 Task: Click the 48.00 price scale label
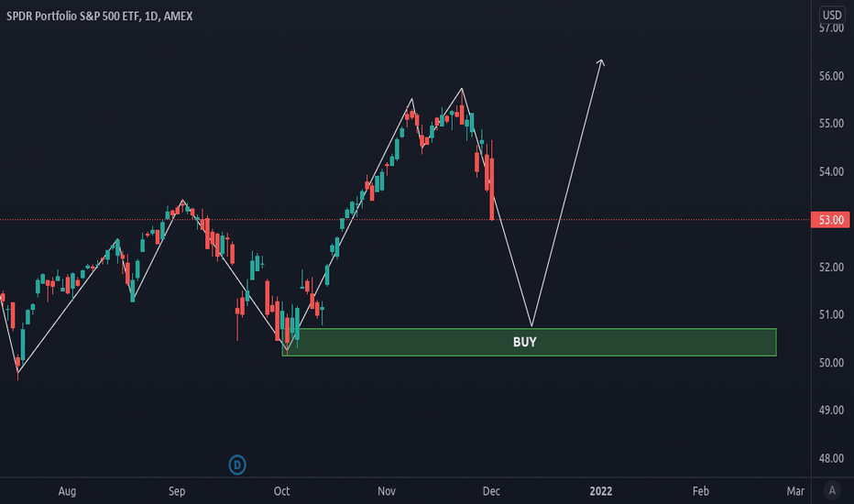[x=831, y=458]
